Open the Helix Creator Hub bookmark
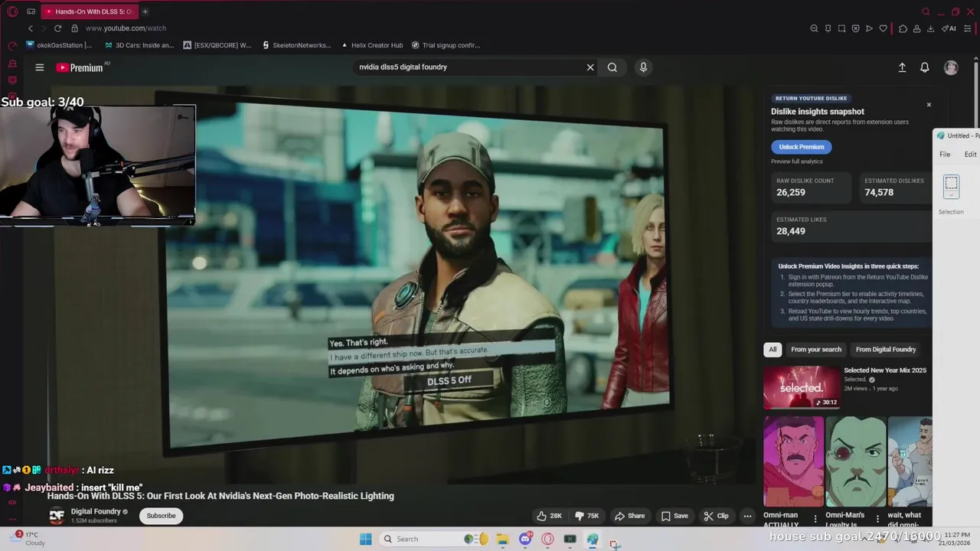 pyautogui.click(x=371, y=45)
